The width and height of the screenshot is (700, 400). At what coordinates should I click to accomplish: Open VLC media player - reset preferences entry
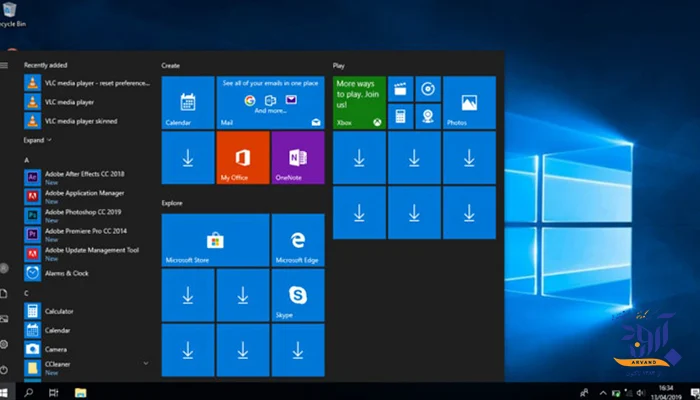(87, 83)
